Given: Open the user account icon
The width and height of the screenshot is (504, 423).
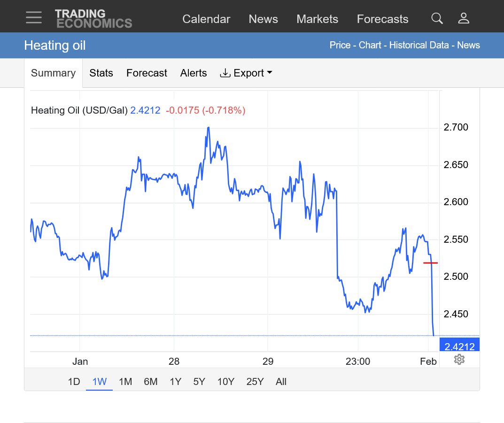Looking at the screenshot, I should pyautogui.click(x=464, y=18).
